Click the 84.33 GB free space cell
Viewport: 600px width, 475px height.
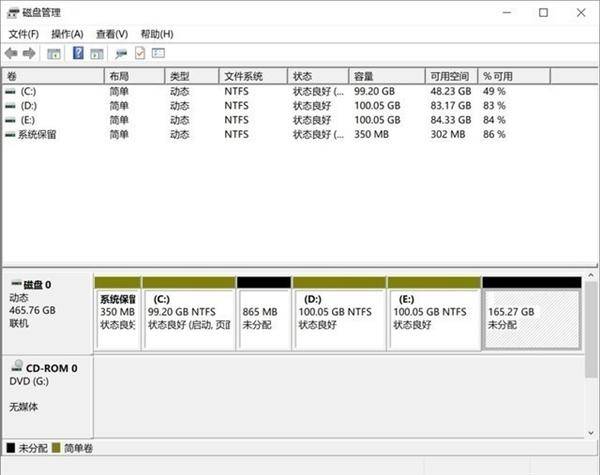(x=451, y=120)
